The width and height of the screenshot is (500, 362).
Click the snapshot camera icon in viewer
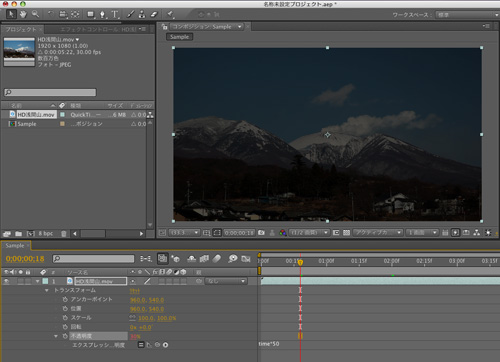pos(261,233)
